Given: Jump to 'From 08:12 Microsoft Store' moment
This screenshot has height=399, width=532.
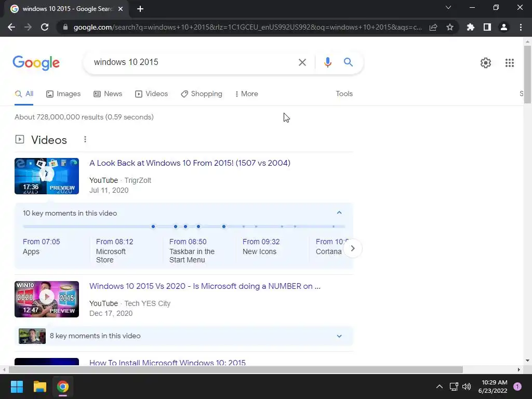Looking at the screenshot, I should pos(115,251).
